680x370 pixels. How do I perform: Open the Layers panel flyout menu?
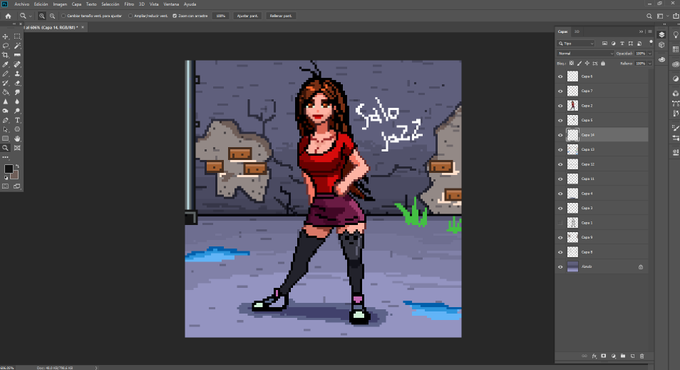pyautogui.click(x=650, y=32)
